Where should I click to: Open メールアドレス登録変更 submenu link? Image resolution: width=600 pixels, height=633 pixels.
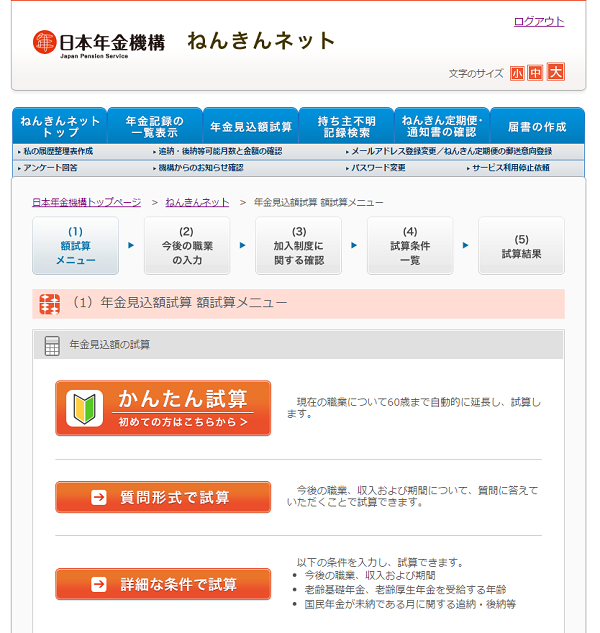pos(449,151)
